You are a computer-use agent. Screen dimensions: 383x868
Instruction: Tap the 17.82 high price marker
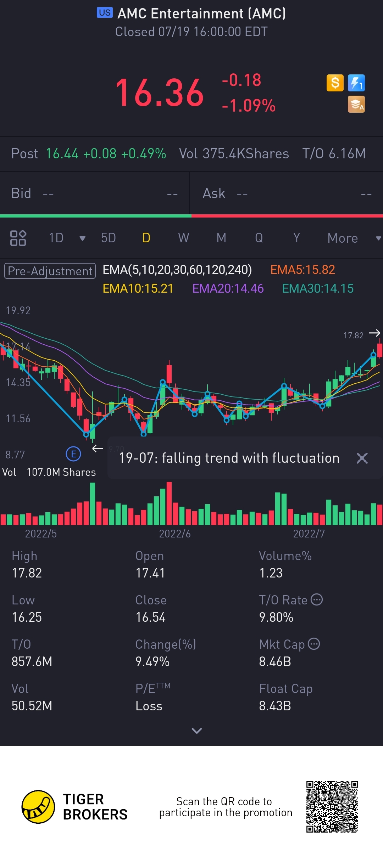(354, 335)
